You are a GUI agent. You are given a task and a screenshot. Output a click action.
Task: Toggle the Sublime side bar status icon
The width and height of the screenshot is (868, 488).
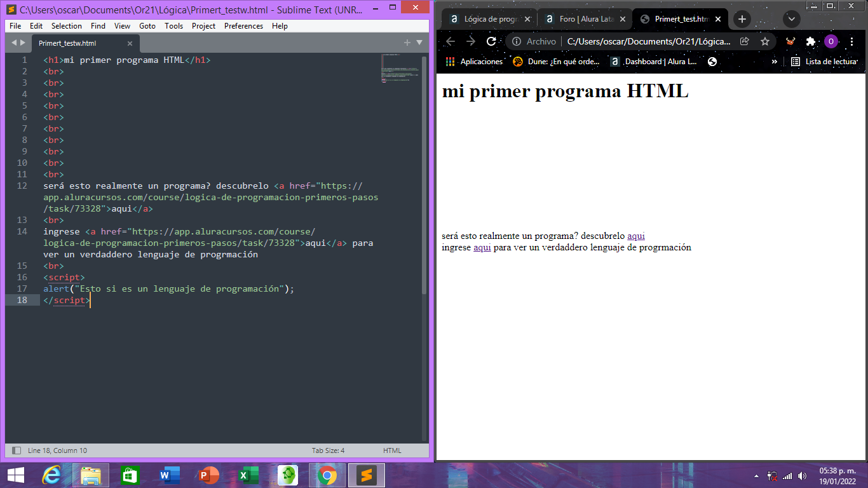(17, 451)
